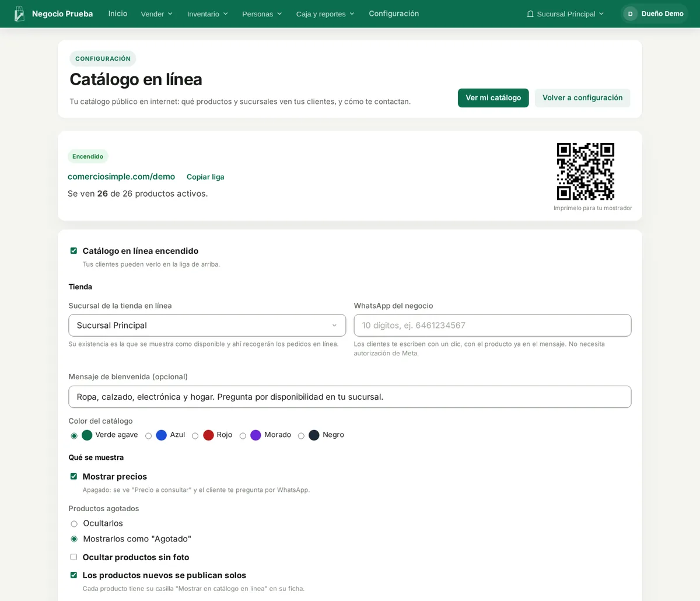Open the Personas menu
Image resolution: width=700 pixels, height=601 pixels.
pyautogui.click(x=262, y=14)
